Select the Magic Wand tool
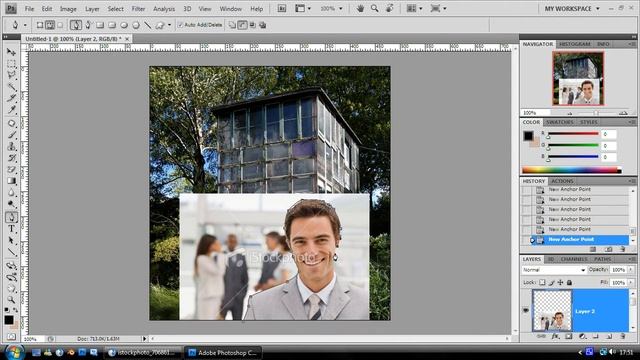 (11, 87)
